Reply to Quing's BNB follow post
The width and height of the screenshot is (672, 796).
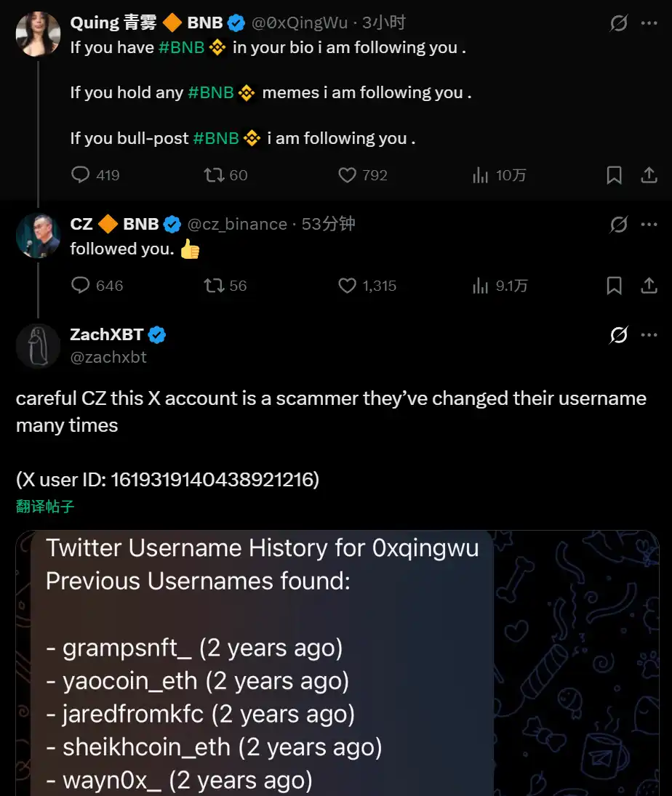[80, 175]
